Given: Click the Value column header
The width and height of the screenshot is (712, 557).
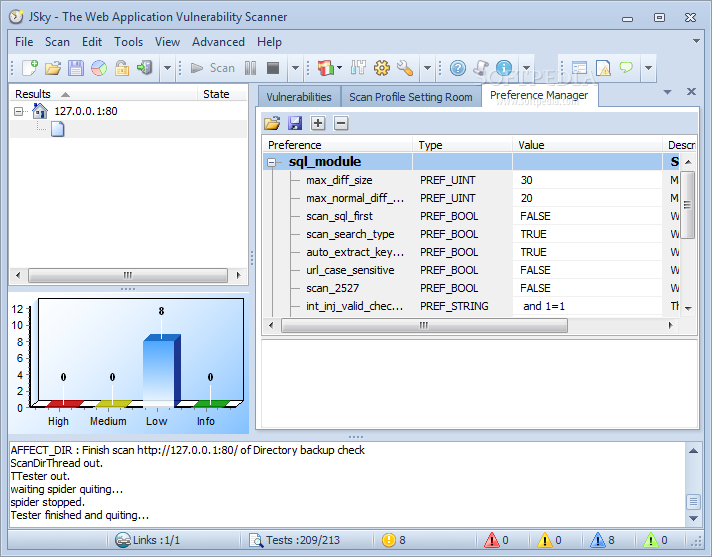Looking at the screenshot, I should (x=588, y=145).
